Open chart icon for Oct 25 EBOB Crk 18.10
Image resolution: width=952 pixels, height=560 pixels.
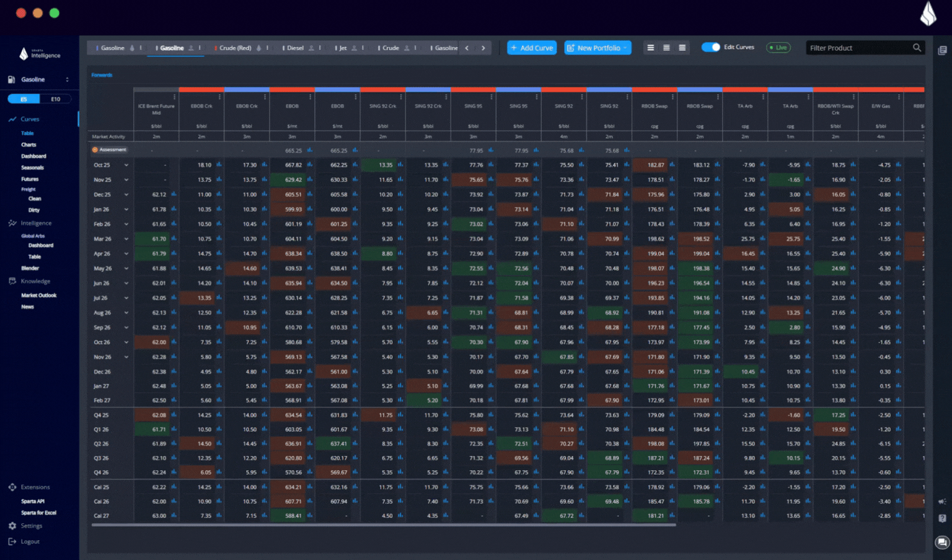click(219, 165)
